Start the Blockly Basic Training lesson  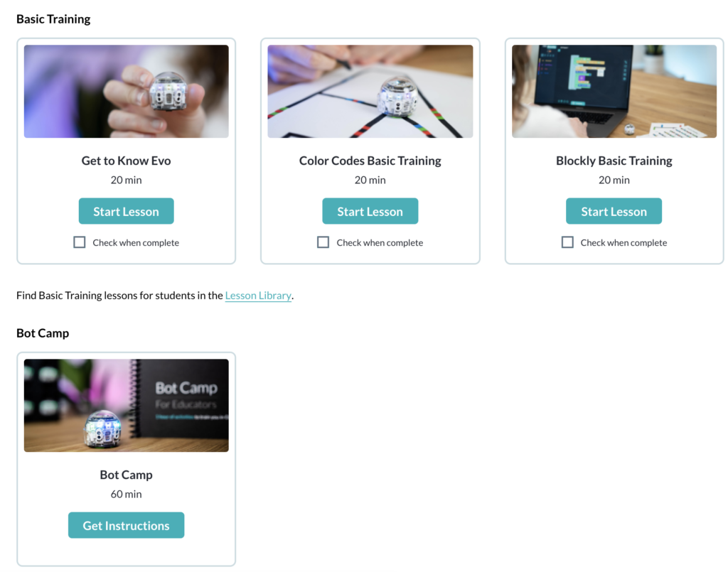coord(614,211)
